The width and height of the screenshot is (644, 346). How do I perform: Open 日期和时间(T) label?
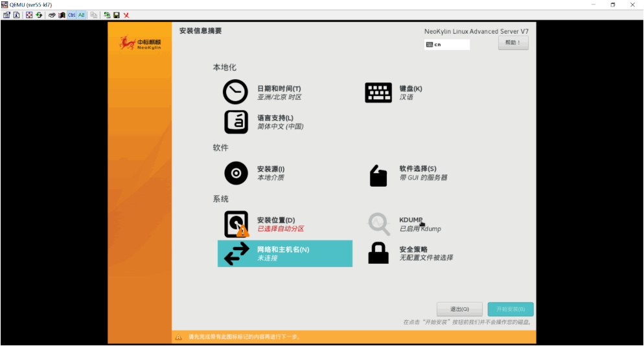tap(279, 88)
